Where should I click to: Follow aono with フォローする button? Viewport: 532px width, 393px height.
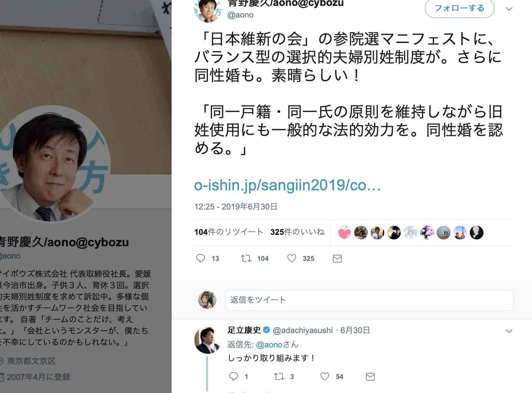point(459,8)
